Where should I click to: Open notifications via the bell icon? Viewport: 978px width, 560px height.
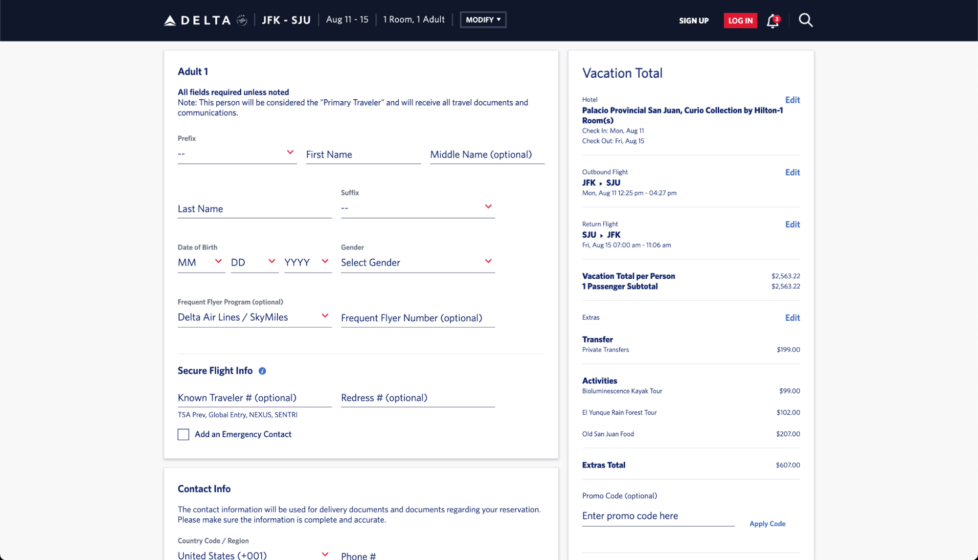pyautogui.click(x=772, y=21)
